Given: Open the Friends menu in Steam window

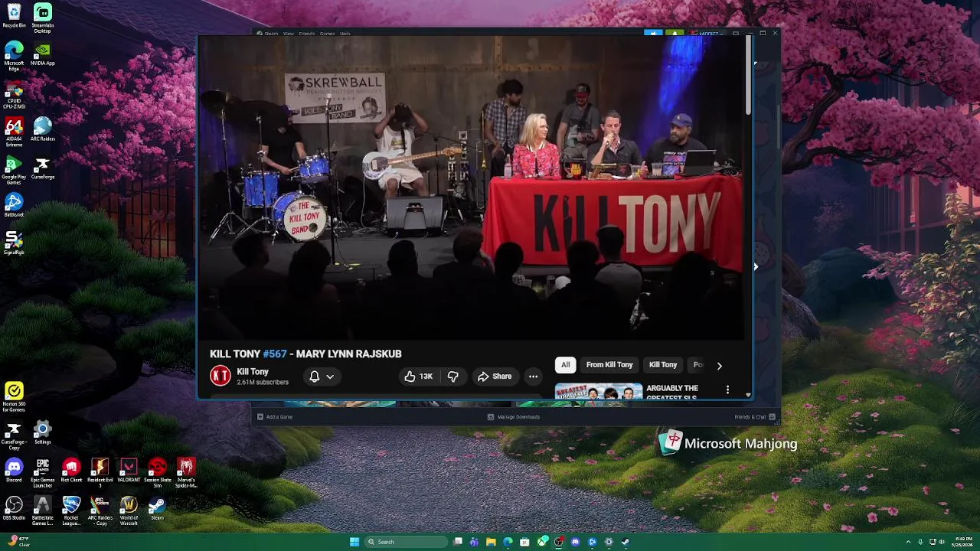Looking at the screenshot, I should [x=307, y=34].
